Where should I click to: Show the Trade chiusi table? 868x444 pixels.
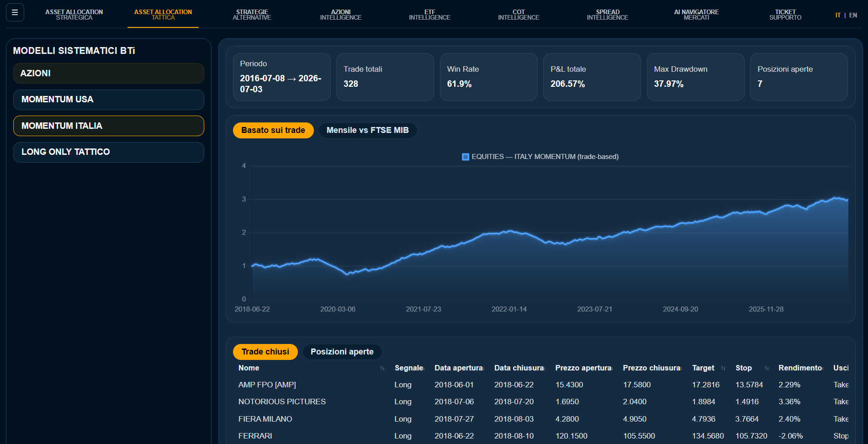click(265, 352)
